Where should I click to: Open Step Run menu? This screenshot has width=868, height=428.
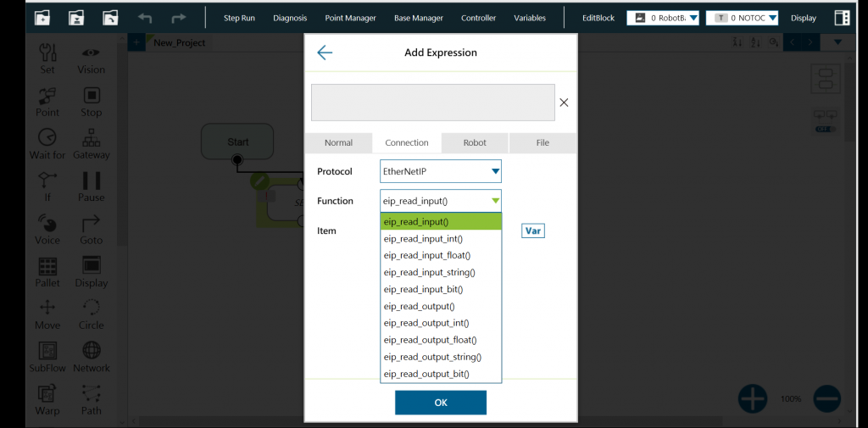click(x=239, y=18)
